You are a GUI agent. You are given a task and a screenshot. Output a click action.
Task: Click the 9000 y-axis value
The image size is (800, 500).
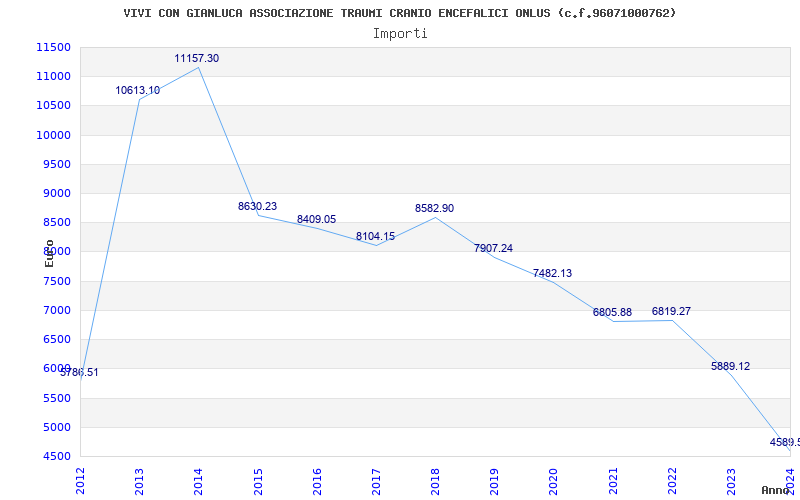pyautogui.click(x=56, y=193)
